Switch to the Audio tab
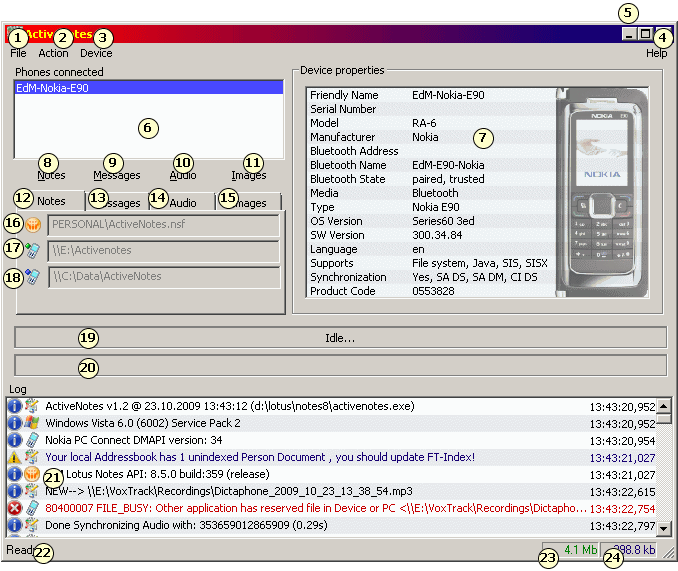This screenshot has height=571, width=678. tap(182, 202)
